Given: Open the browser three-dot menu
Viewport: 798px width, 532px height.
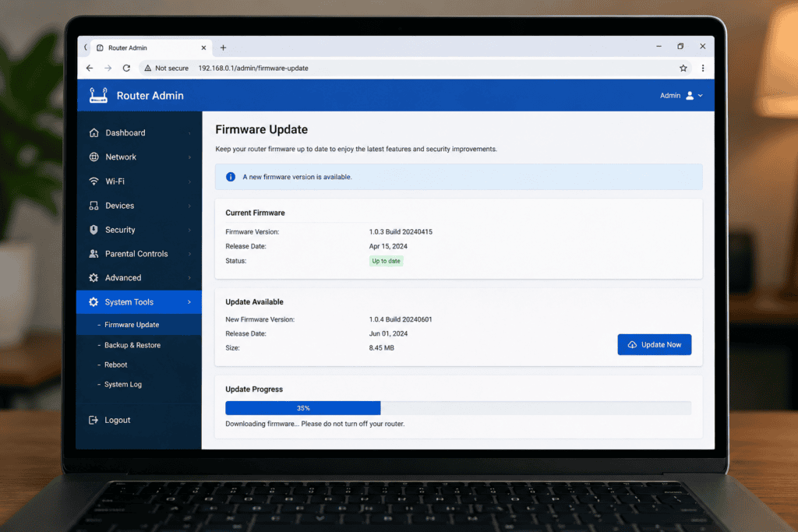Looking at the screenshot, I should (703, 68).
